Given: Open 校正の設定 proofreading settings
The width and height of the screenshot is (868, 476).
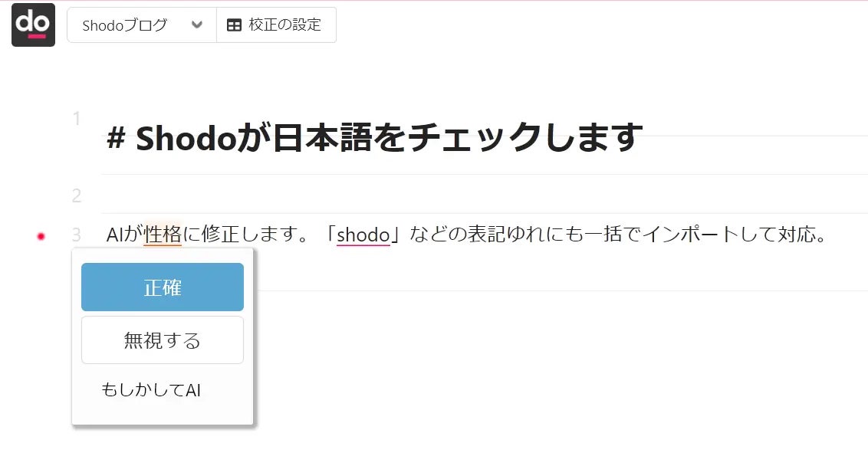Looking at the screenshot, I should [x=276, y=25].
